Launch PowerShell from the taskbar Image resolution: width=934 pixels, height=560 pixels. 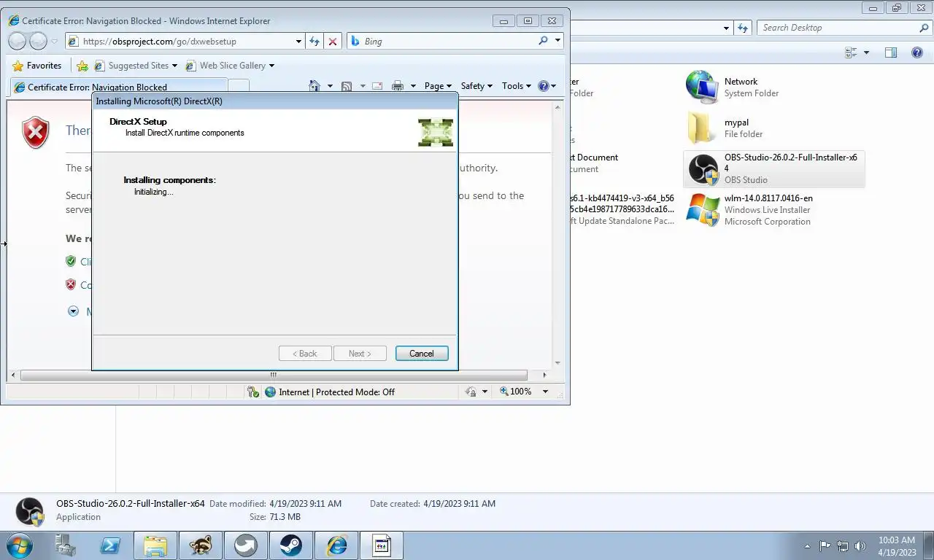pyautogui.click(x=110, y=545)
